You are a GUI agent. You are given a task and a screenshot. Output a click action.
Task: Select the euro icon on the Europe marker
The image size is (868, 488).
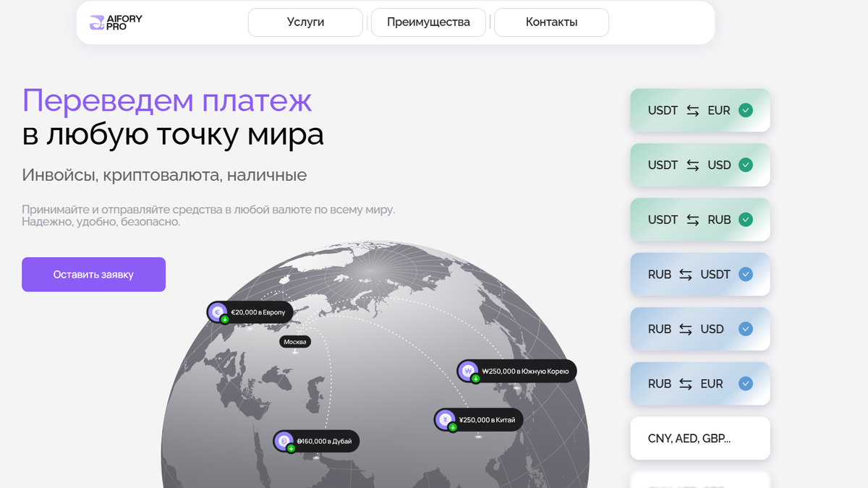(217, 312)
